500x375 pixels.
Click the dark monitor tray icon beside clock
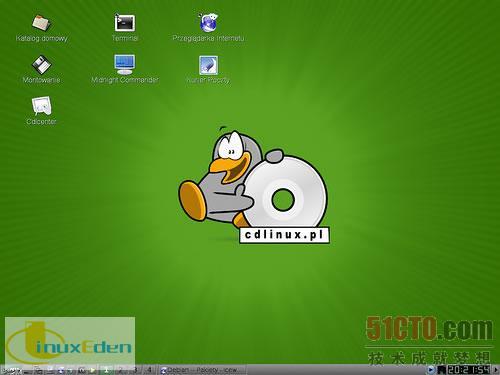click(x=441, y=370)
